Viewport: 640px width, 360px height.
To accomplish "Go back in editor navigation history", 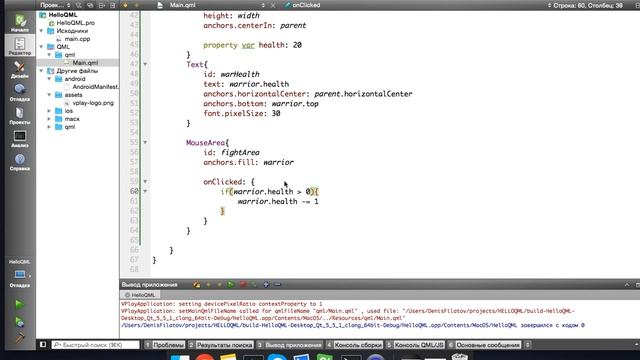I will (x=126, y=5).
